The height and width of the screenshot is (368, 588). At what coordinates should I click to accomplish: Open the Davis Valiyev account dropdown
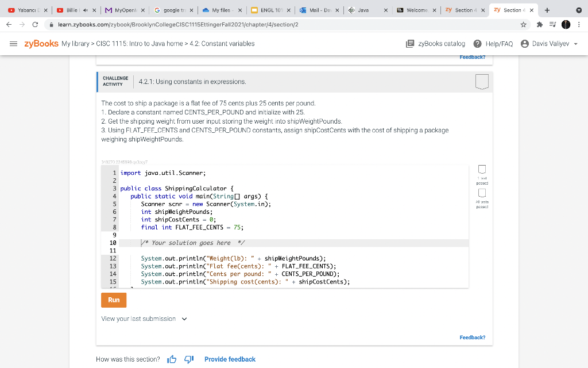548,43
